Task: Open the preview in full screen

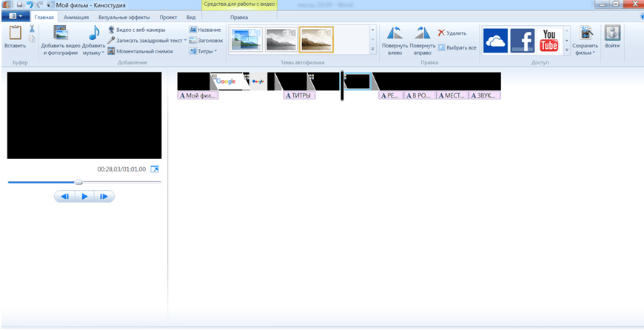Action: pos(155,169)
